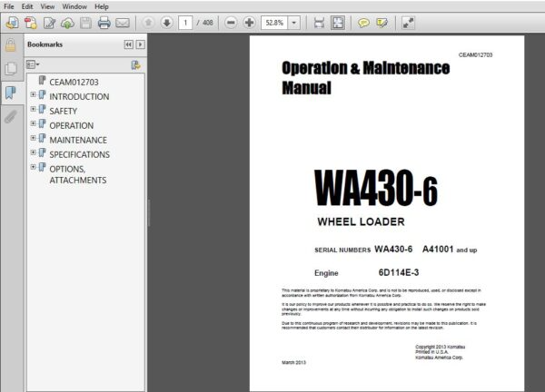
Task: Open the File menu
Action: pyautogui.click(x=9, y=6)
